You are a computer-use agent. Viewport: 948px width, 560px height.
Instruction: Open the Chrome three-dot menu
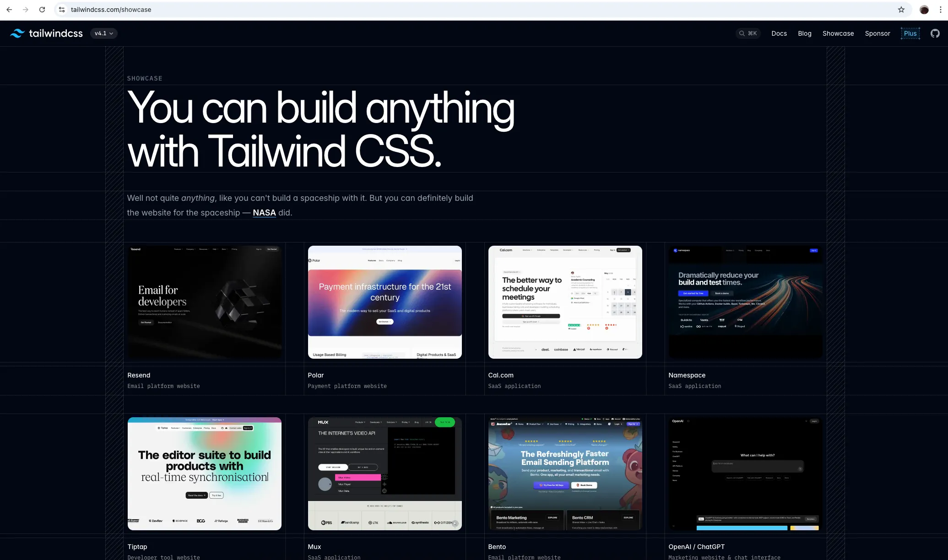(x=941, y=9)
